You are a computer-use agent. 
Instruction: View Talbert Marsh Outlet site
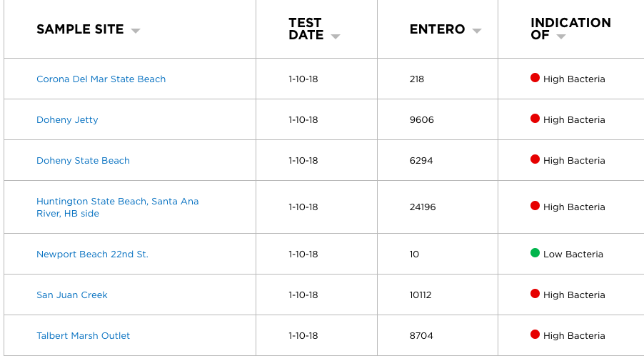[x=83, y=336]
